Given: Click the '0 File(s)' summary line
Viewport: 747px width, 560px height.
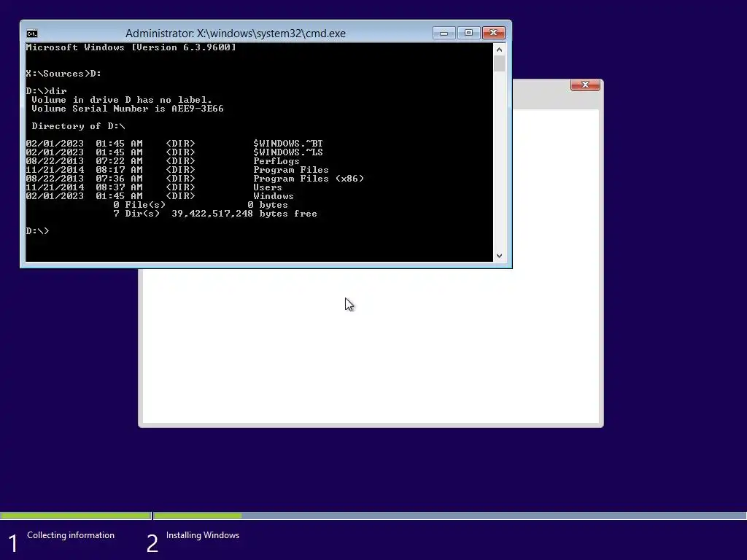Looking at the screenshot, I should coord(201,205).
